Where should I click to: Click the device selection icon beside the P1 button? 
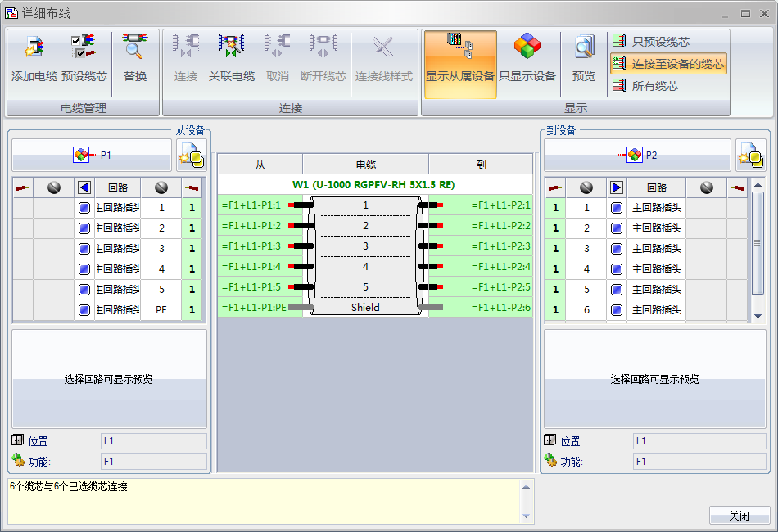pyautogui.click(x=191, y=155)
